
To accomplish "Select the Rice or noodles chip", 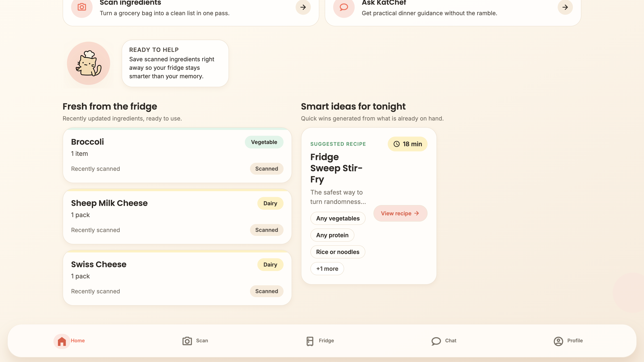I will (337, 252).
